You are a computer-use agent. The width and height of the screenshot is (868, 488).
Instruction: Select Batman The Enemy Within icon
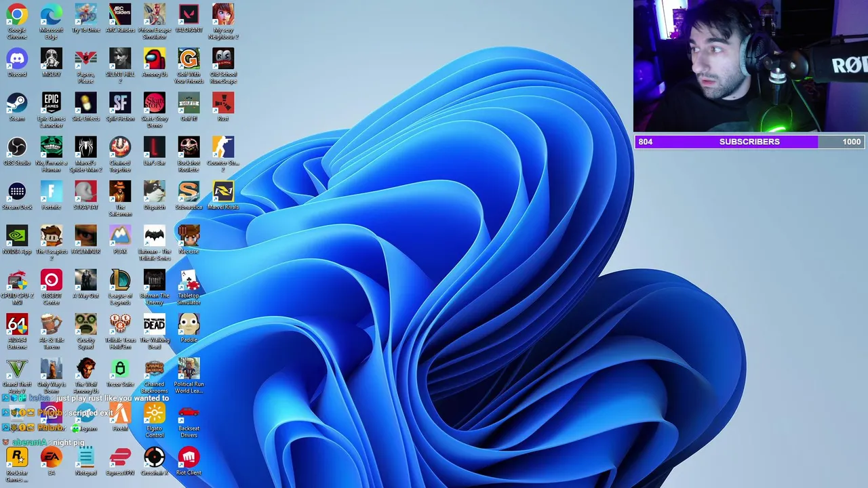tap(155, 280)
